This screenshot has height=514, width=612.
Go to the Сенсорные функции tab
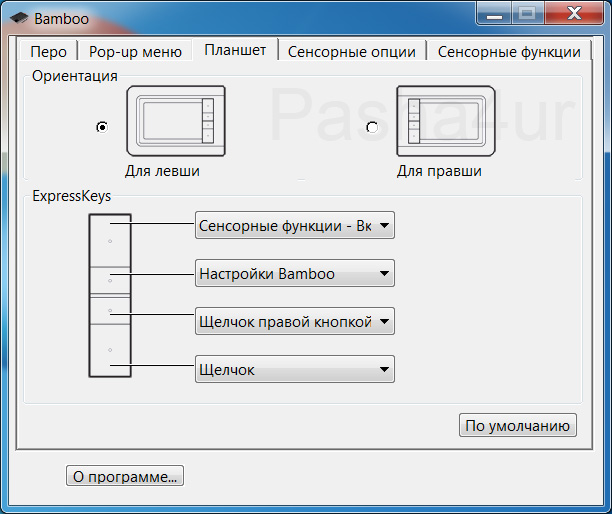tap(509, 52)
